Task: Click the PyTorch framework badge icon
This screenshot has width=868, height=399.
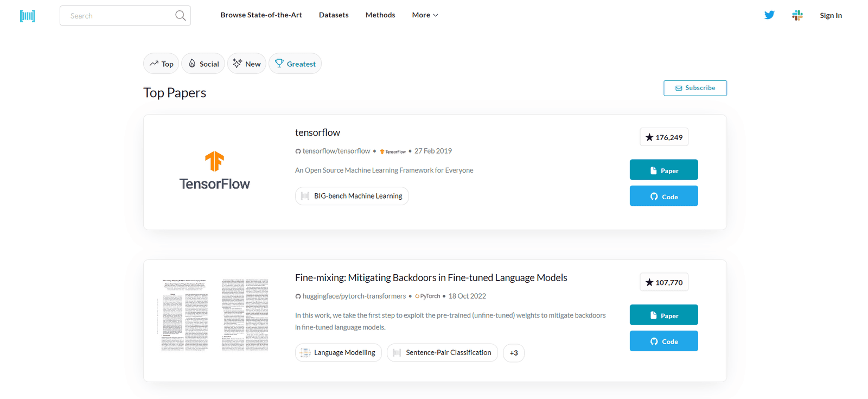Action: click(427, 296)
